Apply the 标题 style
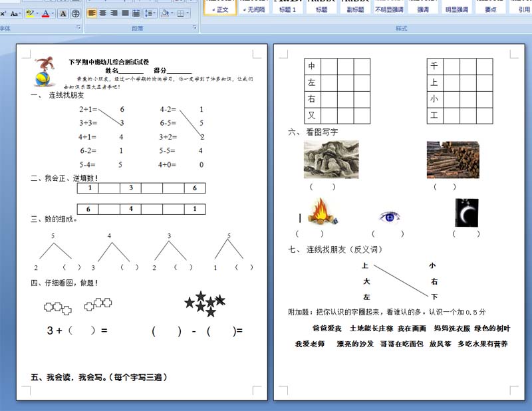Viewport: 532px width, 411px height. [321, 7]
